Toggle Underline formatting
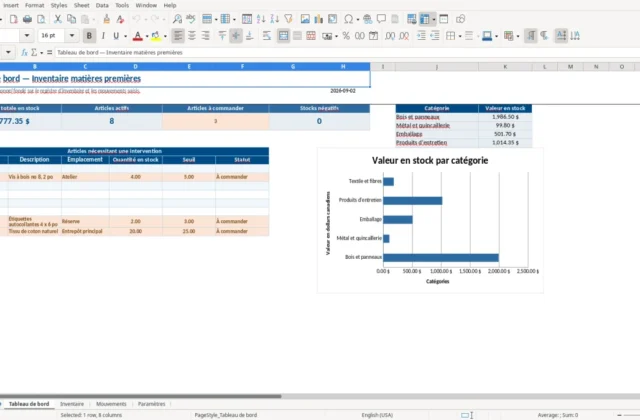The height and width of the screenshot is (420, 640). [116, 36]
